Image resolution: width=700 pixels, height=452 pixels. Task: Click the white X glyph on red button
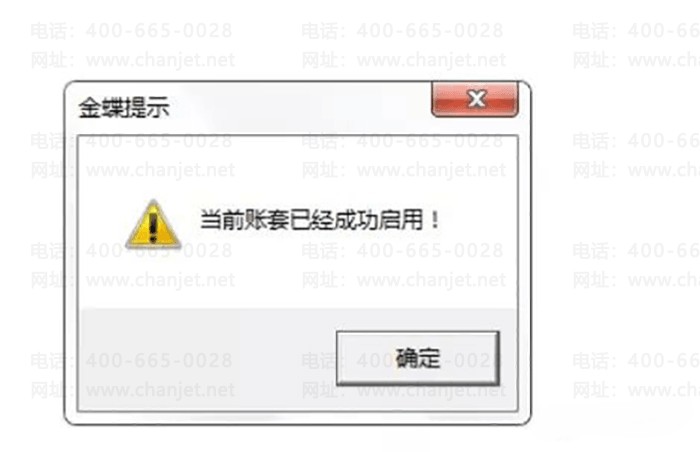(477, 98)
